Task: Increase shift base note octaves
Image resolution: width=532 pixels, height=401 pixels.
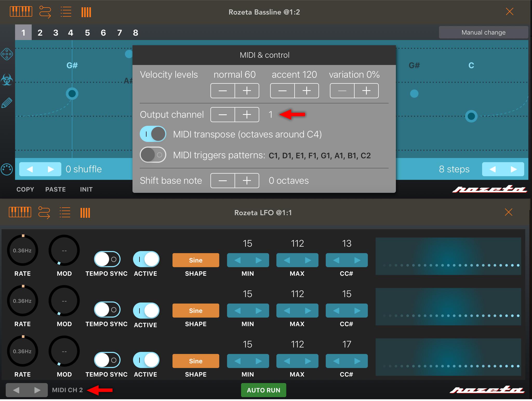Action: coord(247,181)
